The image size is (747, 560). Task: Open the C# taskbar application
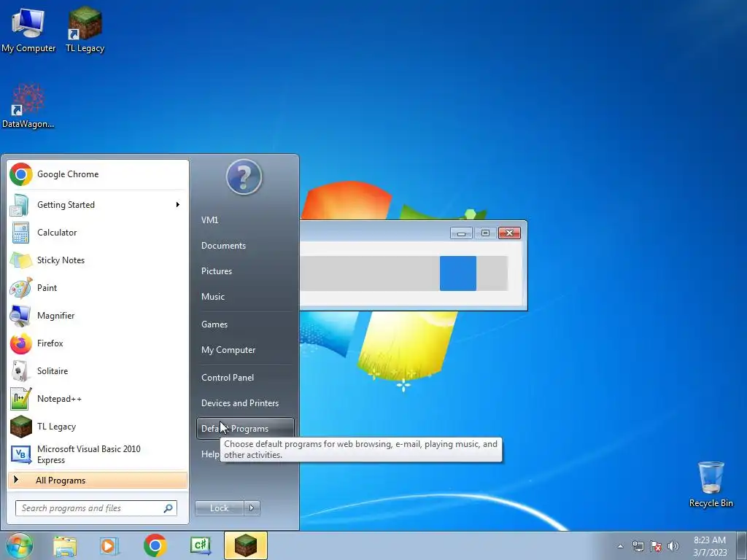click(200, 545)
